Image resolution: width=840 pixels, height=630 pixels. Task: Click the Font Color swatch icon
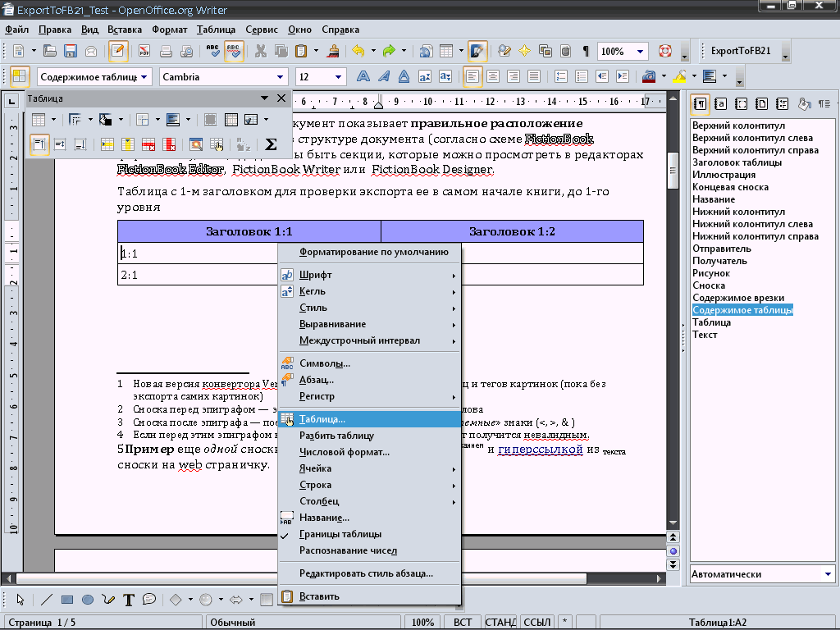point(649,76)
